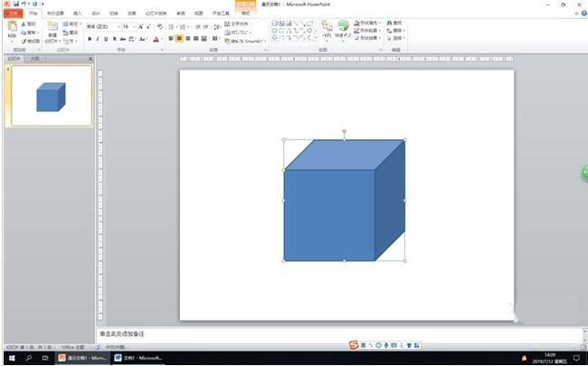Screen dimensions: 588x366
Task: Toggle Italic formatting
Action: (98, 39)
